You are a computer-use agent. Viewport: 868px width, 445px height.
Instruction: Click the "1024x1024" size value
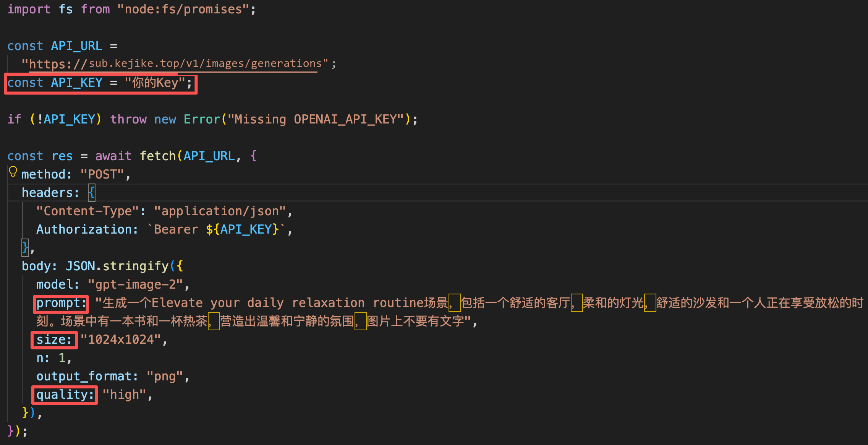pyautogui.click(x=121, y=339)
